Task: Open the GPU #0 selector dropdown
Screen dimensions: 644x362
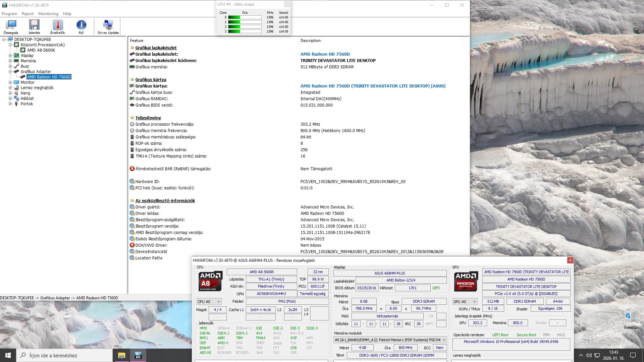Action: point(465,302)
